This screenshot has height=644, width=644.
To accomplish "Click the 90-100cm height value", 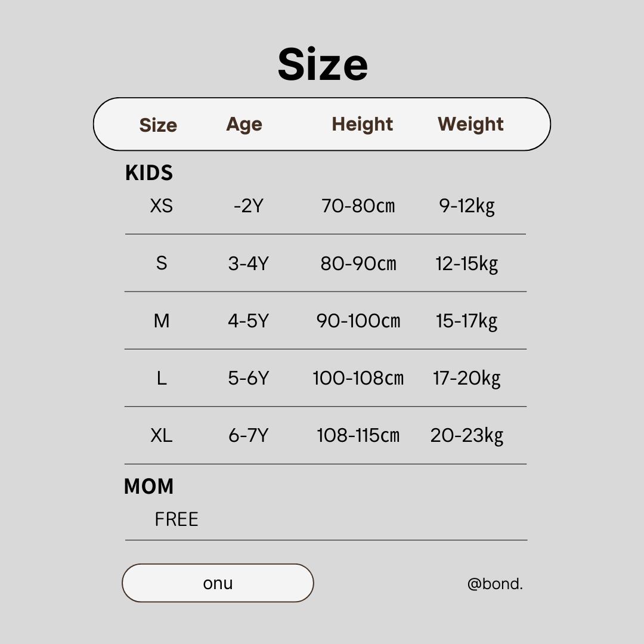I will 358,321.
